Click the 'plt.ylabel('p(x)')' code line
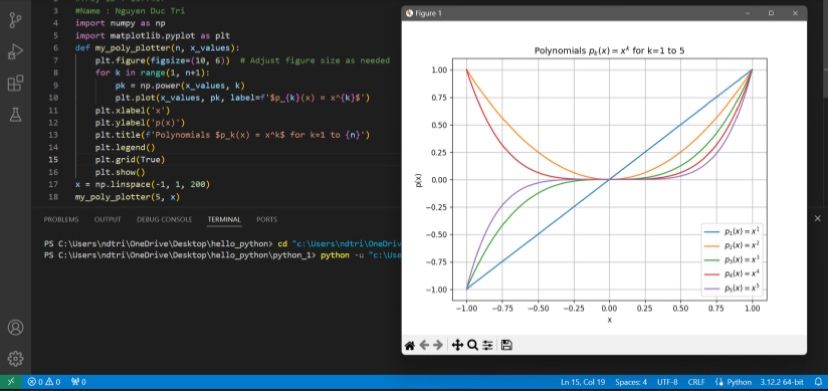The width and height of the screenshot is (828, 391). pos(140,123)
